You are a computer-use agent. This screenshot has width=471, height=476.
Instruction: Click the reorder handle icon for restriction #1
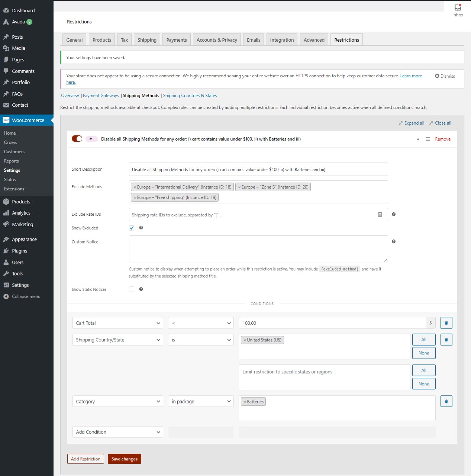pyautogui.click(x=428, y=139)
